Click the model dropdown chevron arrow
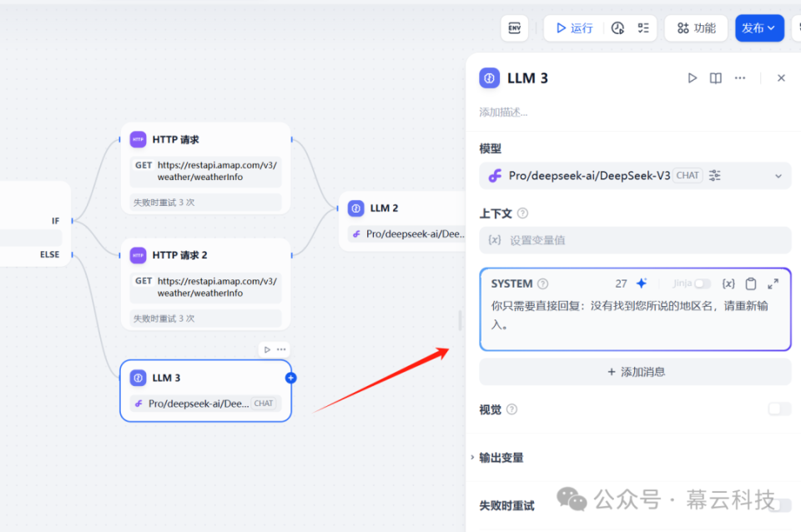This screenshot has width=801, height=532. 778,176
